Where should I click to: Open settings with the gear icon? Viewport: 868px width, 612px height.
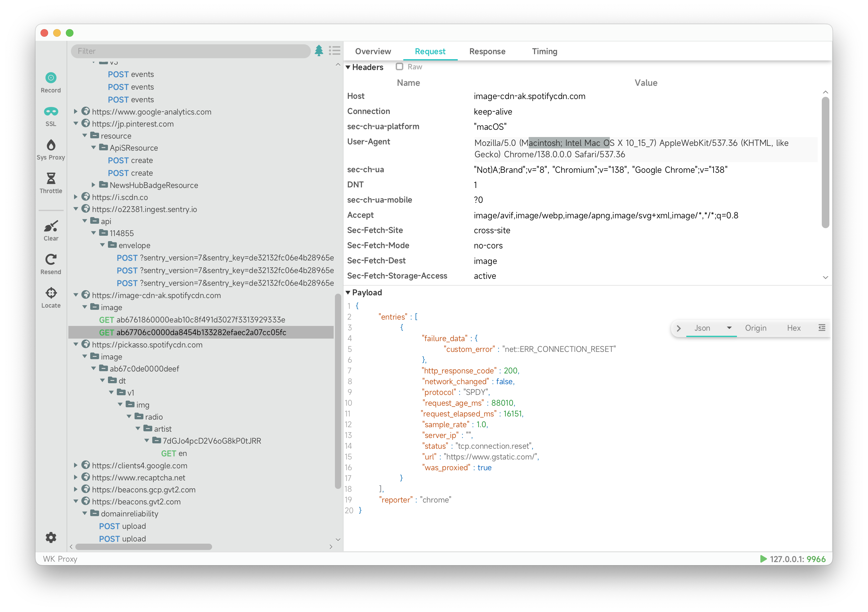(x=51, y=537)
